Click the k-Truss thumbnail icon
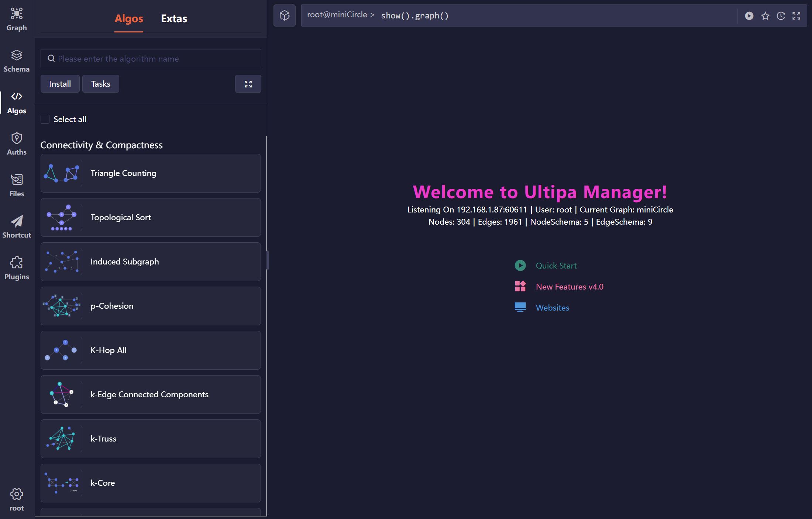Viewport: 812px width, 519px height. pos(62,439)
